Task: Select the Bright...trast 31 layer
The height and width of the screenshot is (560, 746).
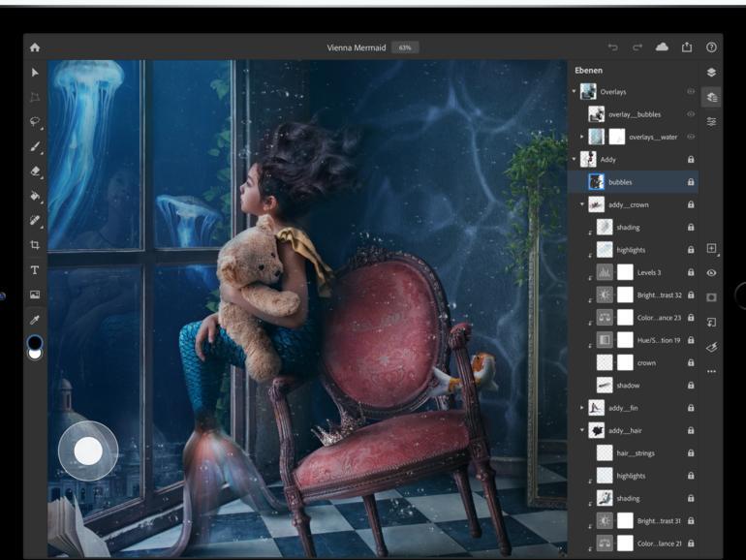Action: 634,521
